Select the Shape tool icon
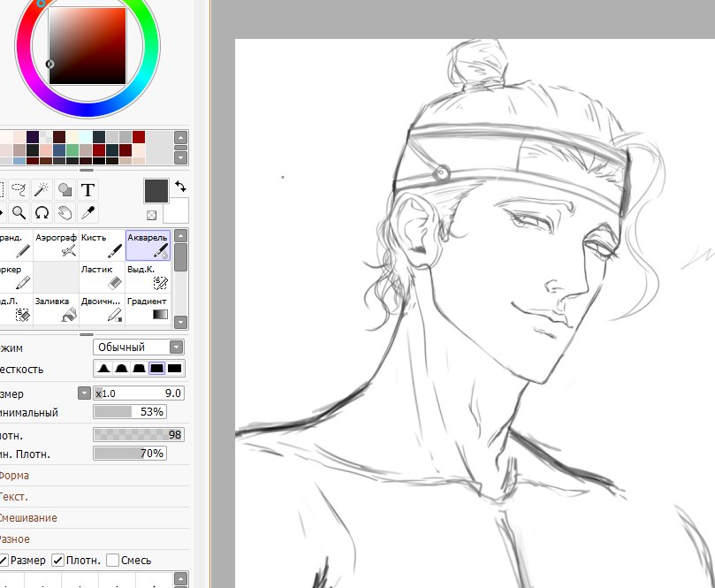Image resolution: width=715 pixels, height=588 pixels. (65, 189)
